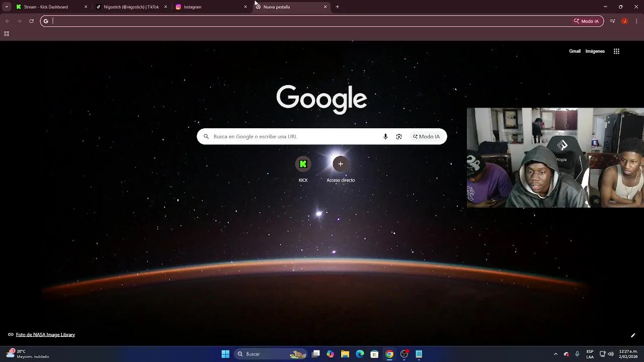Open the Google apps launcher grid
Viewport: 644px width, 362px height.
click(616, 51)
